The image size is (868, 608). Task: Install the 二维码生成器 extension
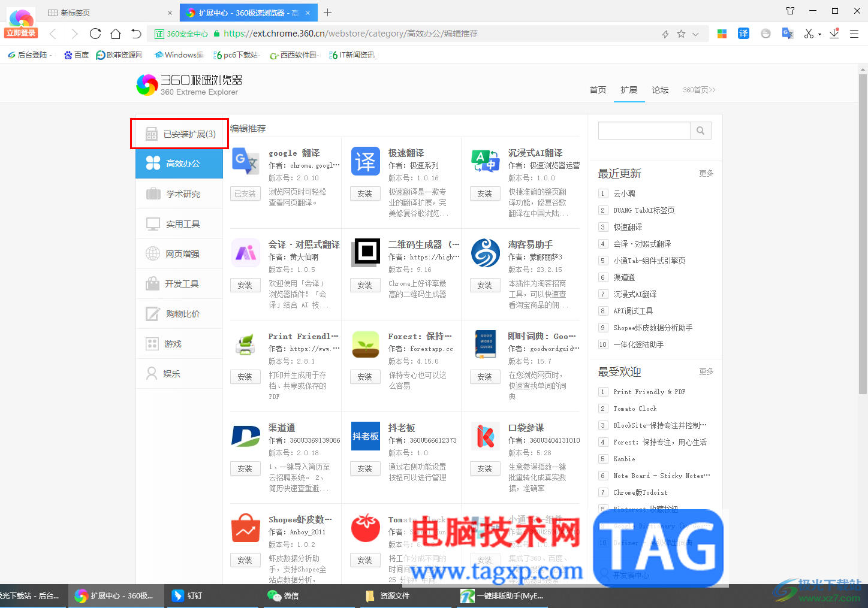[365, 285]
